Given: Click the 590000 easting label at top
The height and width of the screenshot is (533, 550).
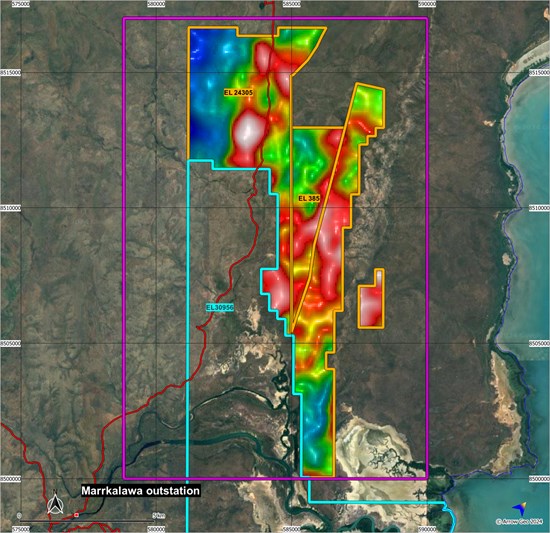Looking at the screenshot, I should pyautogui.click(x=427, y=4).
